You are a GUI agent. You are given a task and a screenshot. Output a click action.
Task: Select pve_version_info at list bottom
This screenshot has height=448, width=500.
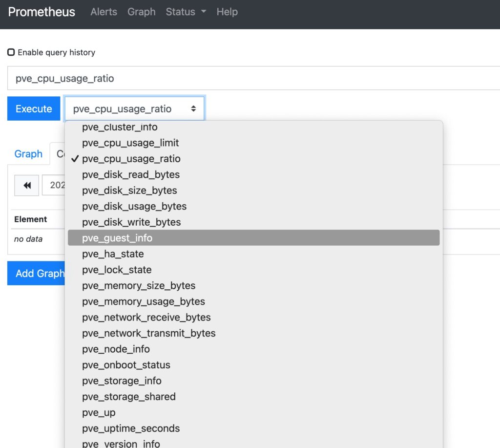pyautogui.click(x=254, y=443)
